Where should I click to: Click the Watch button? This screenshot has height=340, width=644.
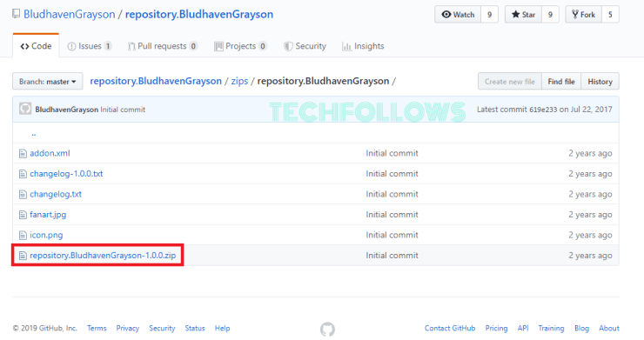458,15
